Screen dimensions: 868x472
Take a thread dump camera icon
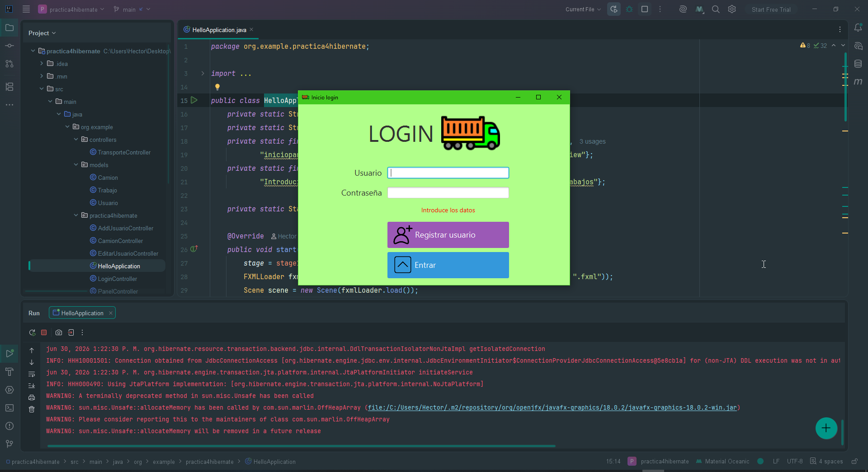(x=59, y=332)
